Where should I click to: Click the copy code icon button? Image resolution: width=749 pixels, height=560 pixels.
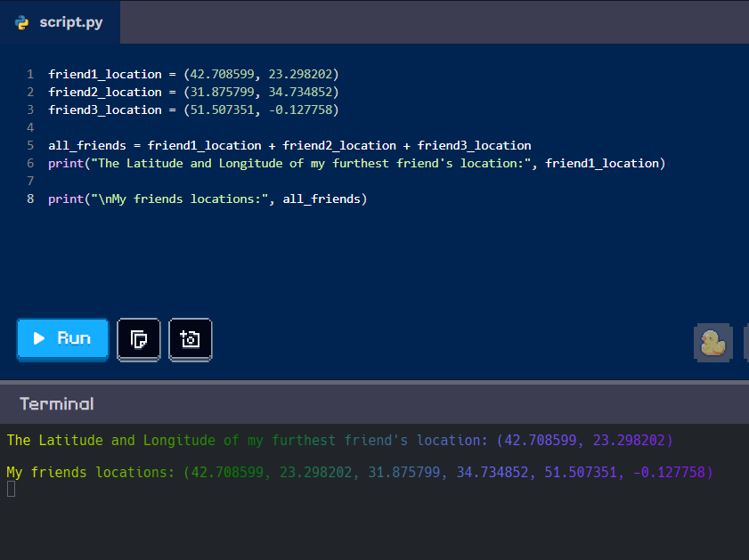139,339
